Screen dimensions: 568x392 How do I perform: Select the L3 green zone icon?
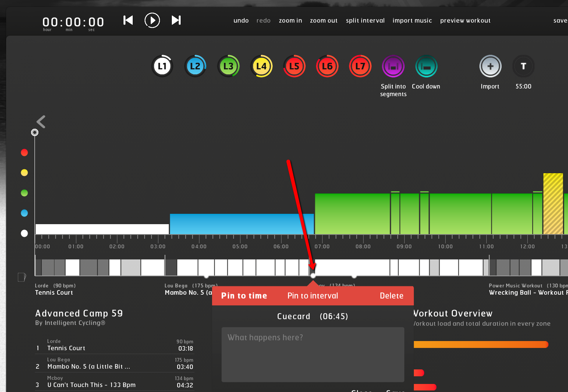[228, 66]
